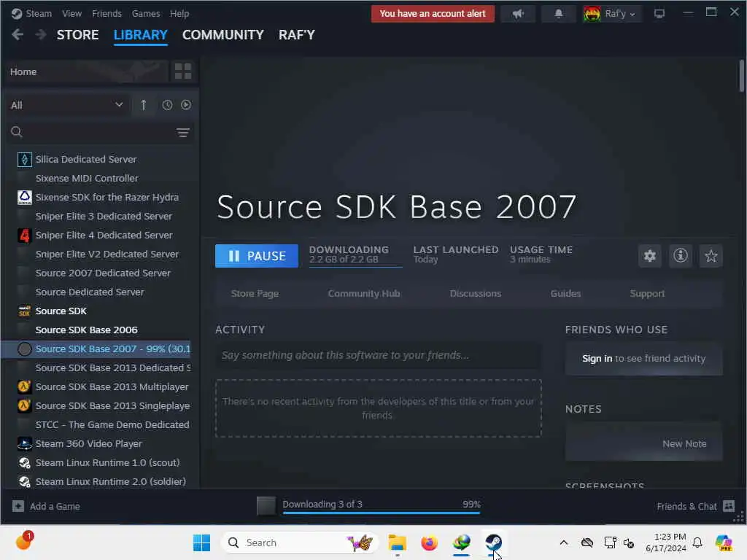747x560 pixels.
Task: Open advanced search filter lines icon
Action: pyautogui.click(x=183, y=133)
